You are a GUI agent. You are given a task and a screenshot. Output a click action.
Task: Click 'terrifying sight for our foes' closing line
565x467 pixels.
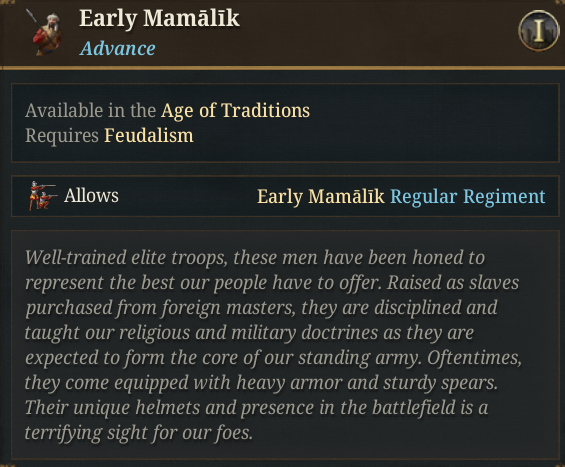point(139,433)
